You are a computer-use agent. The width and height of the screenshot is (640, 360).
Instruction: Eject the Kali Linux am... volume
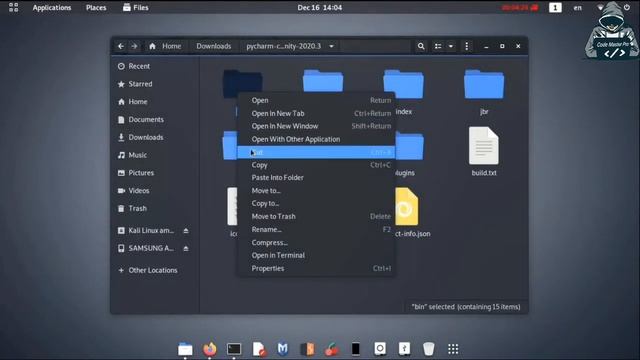186,231
